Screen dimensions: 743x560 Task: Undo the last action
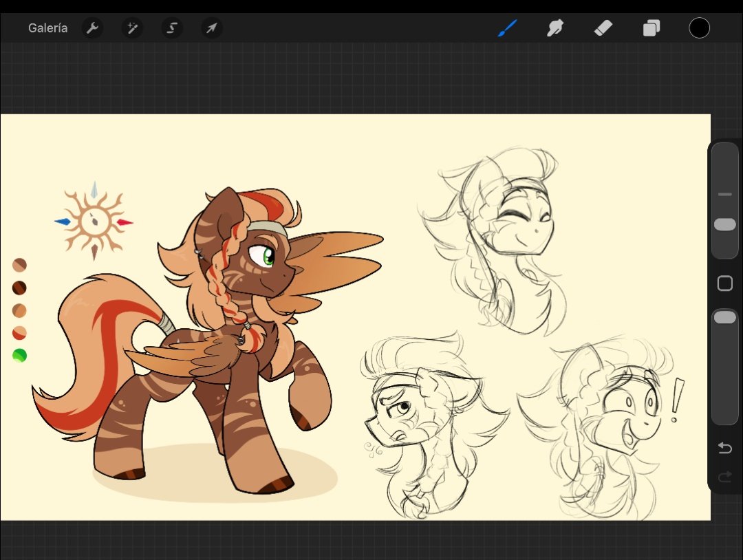[x=724, y=448]
